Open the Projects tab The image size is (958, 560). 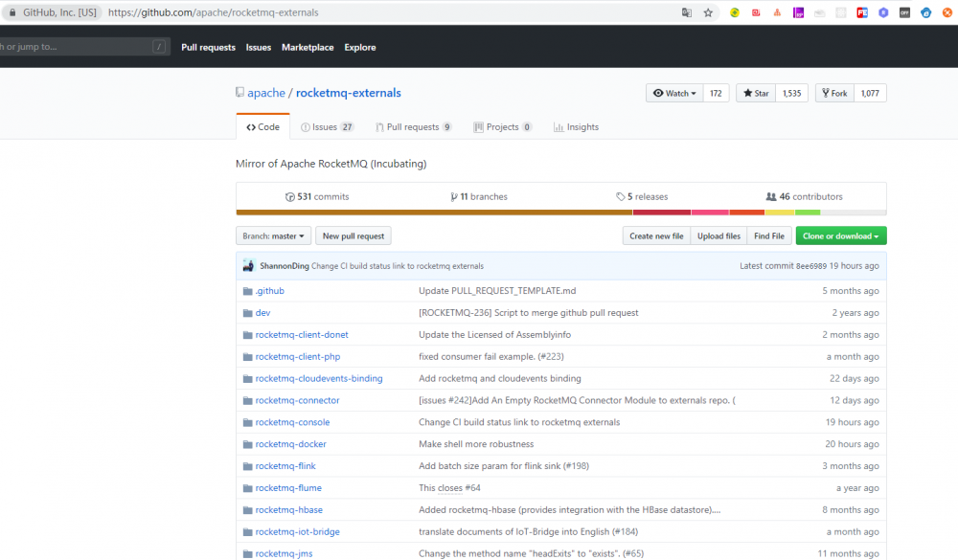(x=502, y=127)
